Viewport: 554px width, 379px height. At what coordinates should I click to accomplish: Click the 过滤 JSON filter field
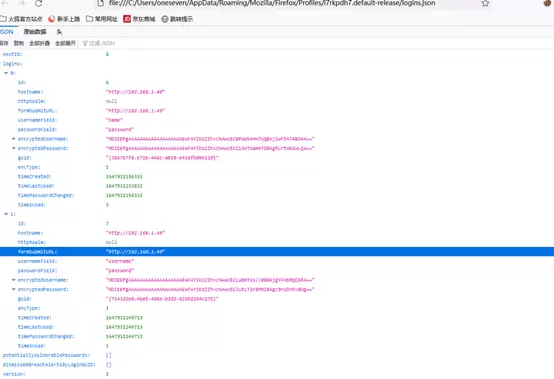102,43
